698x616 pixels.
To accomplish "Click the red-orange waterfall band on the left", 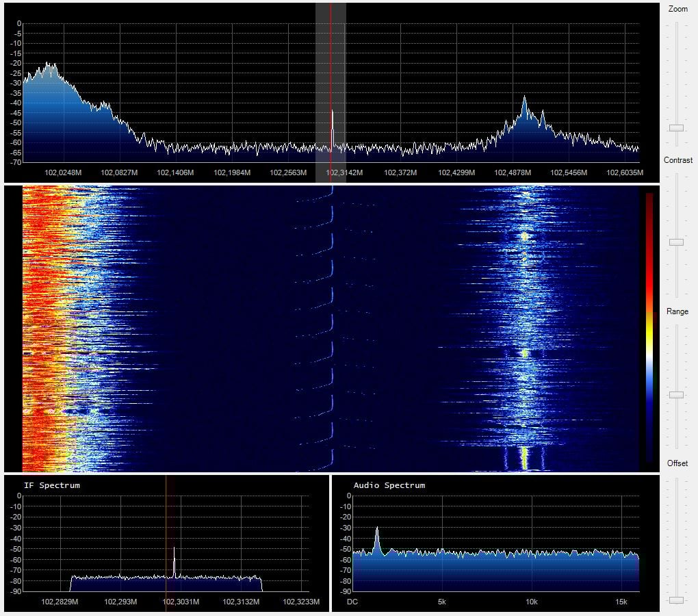I will click(44, 329).
